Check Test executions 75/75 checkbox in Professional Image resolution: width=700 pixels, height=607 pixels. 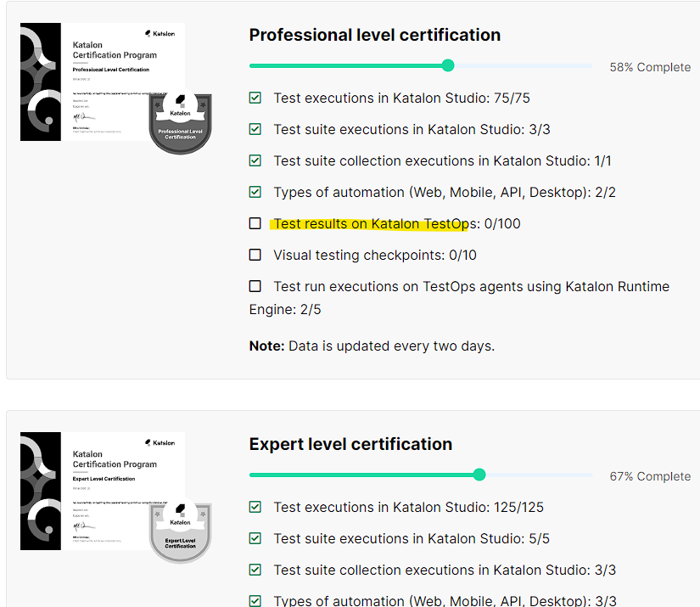255,98
